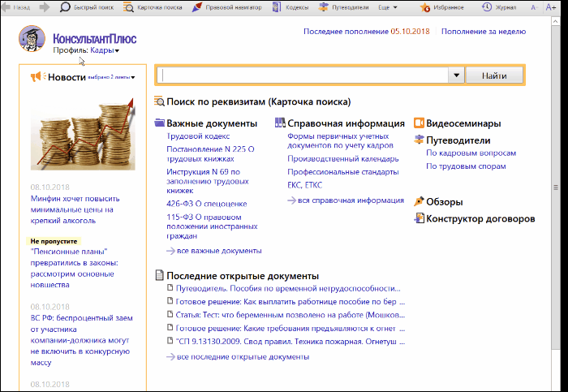Show вся справочная информация
This screenshot has height=392, width=568.
tap(351, 200)
